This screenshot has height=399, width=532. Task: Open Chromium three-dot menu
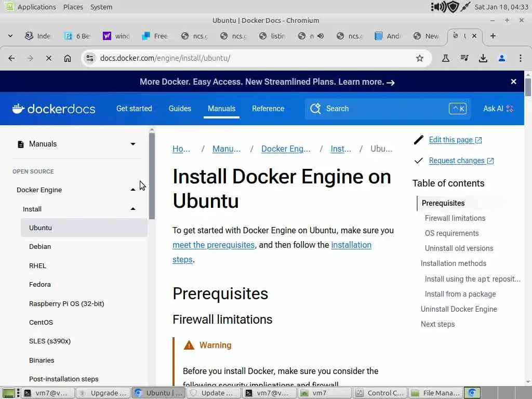521,58
